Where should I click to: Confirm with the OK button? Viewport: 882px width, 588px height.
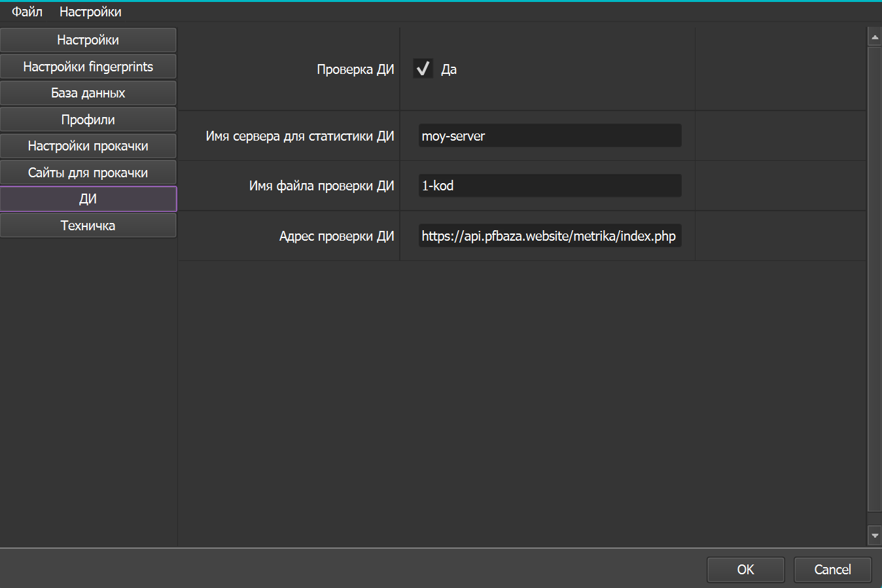tap(746, 570)
